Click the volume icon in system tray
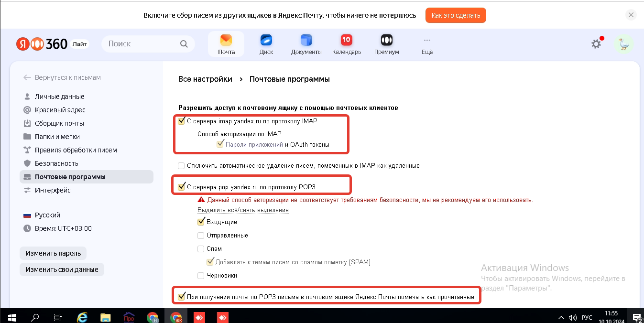Image resolution: width=644 pixels, height=323 pixels. click(572, 317)
